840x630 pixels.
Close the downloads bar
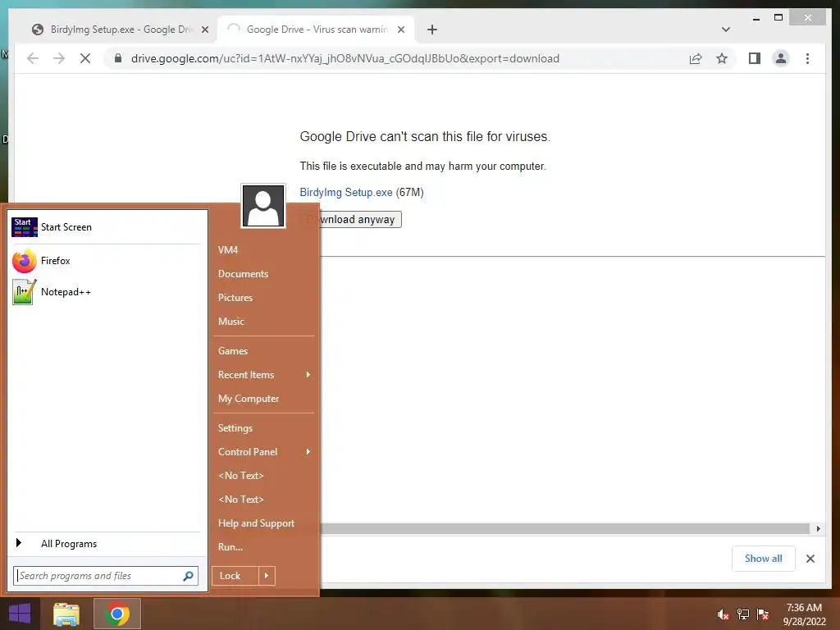pos(810,559)
